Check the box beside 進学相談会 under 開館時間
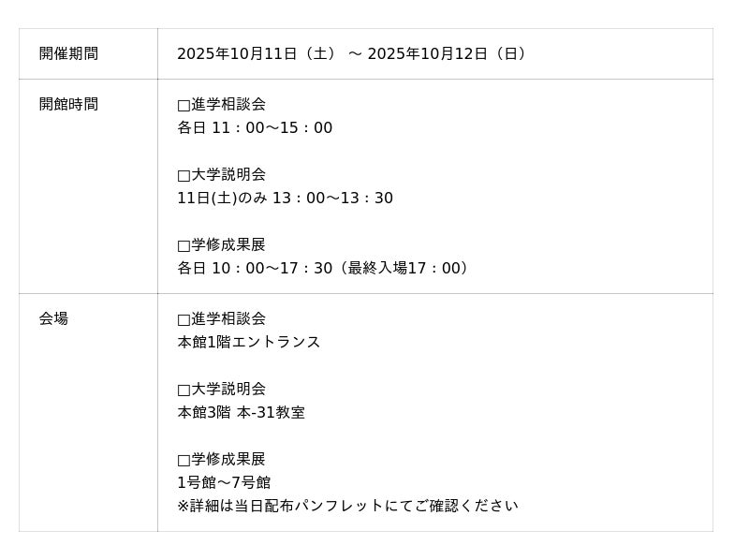749x560 pixels. click(184, 105)
